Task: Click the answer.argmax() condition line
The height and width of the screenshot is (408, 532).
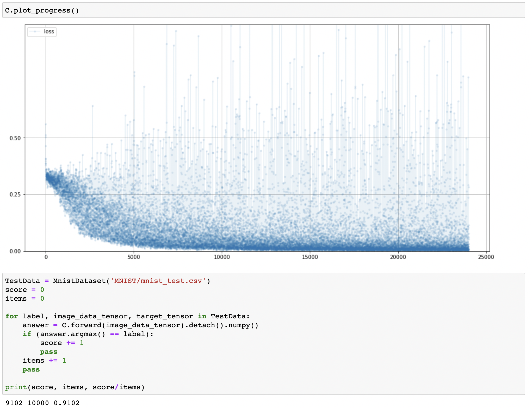Action: tap(88, 334)
